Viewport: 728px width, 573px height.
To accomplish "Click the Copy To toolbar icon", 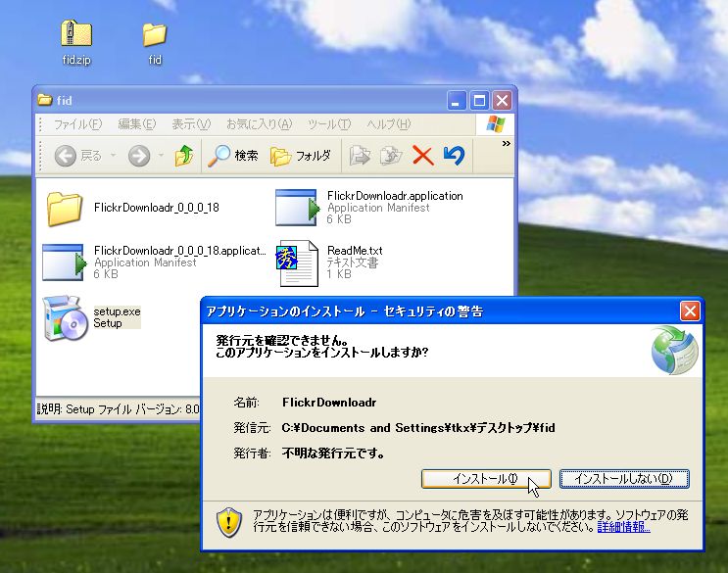I will (x=391, y=156).
